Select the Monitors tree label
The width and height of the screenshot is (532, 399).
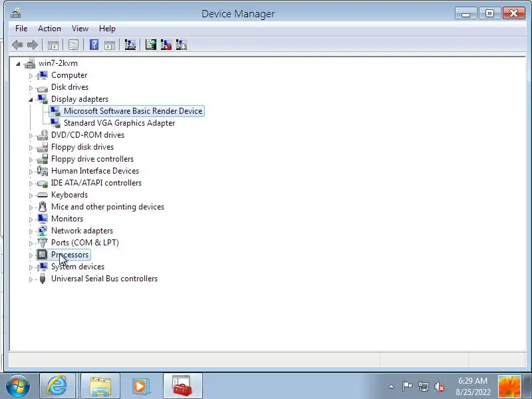(67, 219)
